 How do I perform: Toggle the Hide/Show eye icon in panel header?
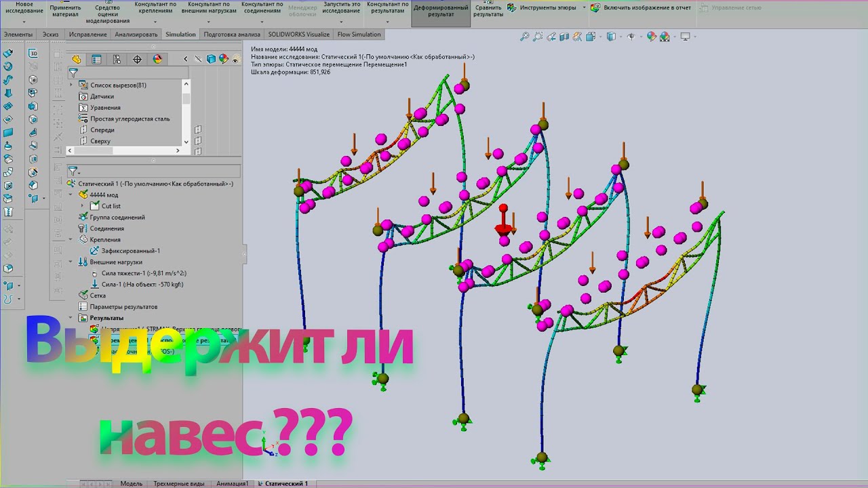coord(235,60)
